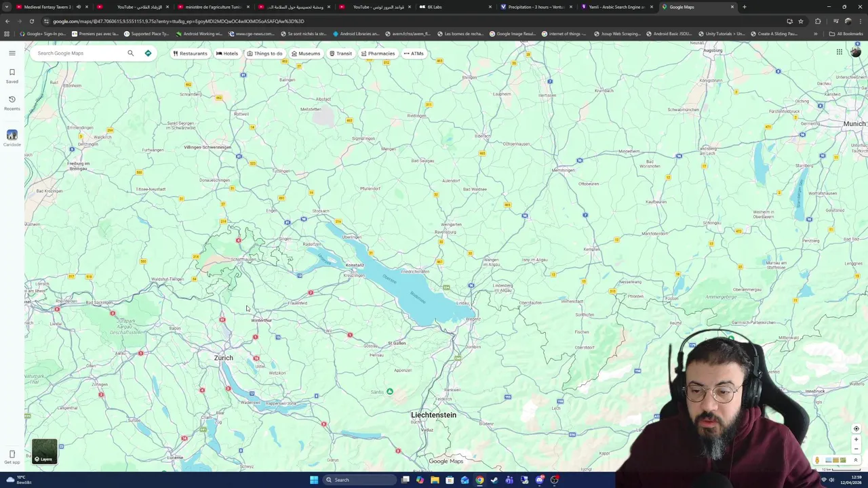Open Discord from the taskbar
This screenshot has height=488, width=868.
pos(540,480)
